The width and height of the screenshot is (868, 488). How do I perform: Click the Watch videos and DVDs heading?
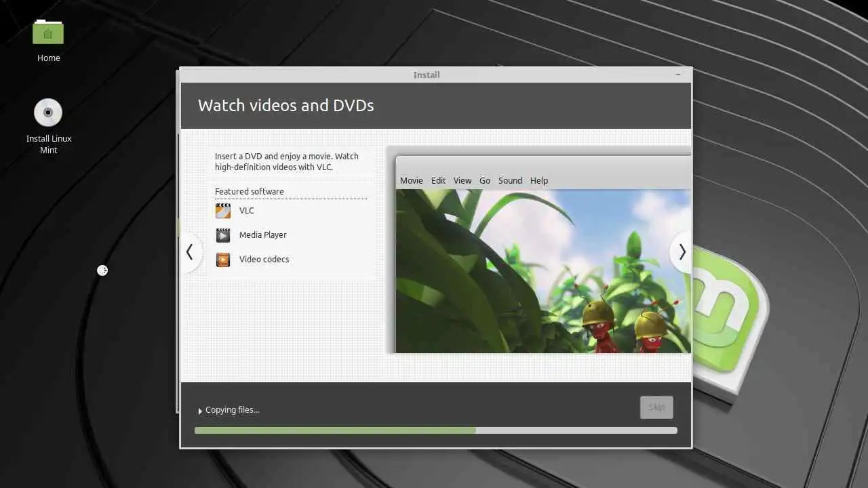(x=285, y=106)
